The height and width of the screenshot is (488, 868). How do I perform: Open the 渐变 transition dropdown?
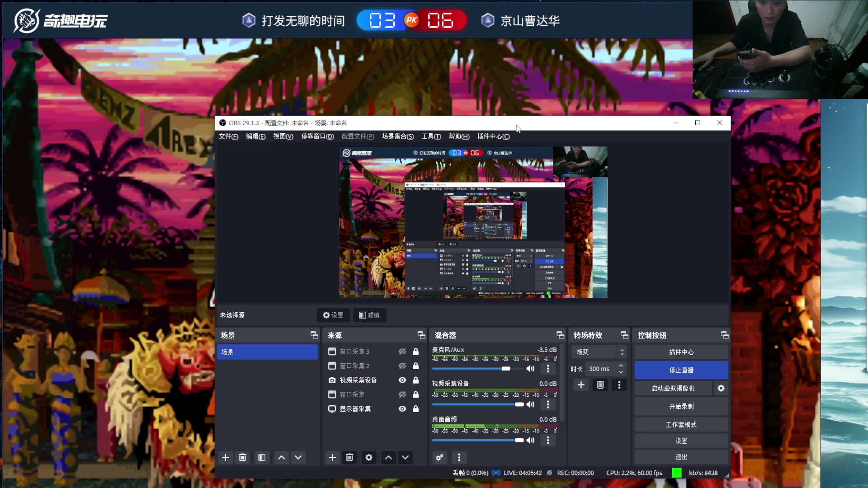pos(599,352)
